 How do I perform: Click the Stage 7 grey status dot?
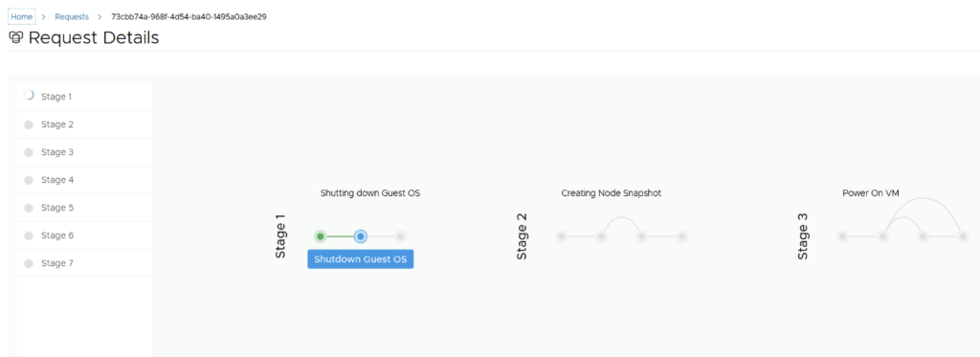point(28,264)
